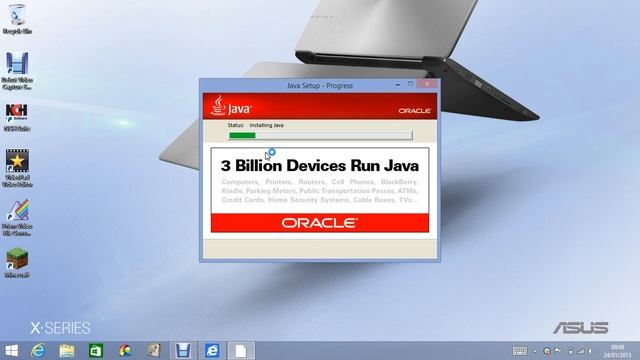Open the VideoPad Video Editor shortcut

click(x=17, y=168)
